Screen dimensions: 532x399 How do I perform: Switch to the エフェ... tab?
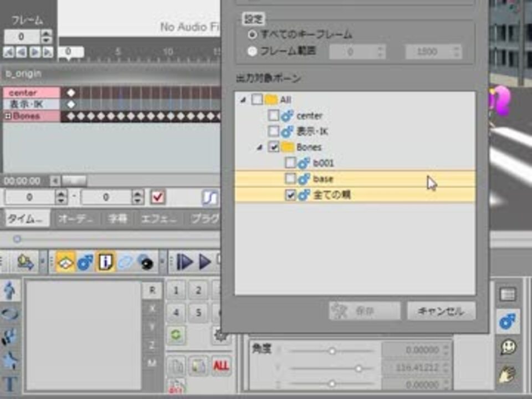point(159,219)
